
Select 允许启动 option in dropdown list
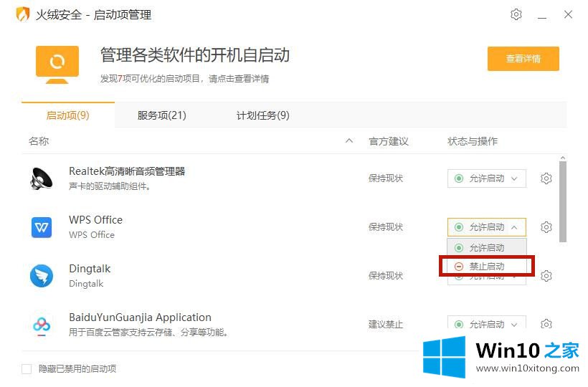[x=487, y=248]
